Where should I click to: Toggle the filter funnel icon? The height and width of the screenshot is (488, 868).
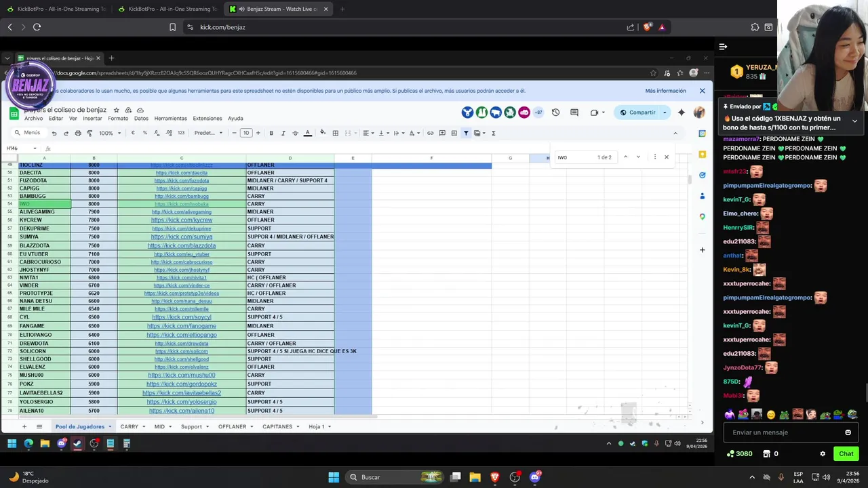click(466, 134)
